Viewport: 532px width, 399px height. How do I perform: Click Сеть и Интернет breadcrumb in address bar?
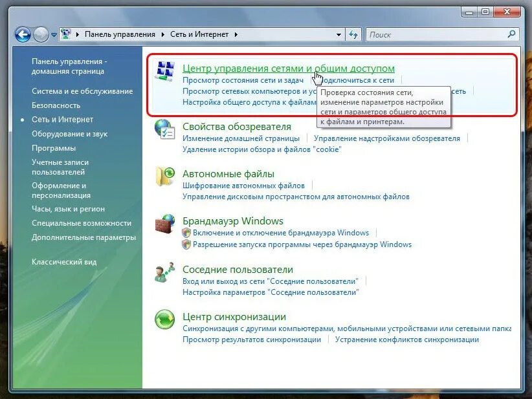coord(199,34)
